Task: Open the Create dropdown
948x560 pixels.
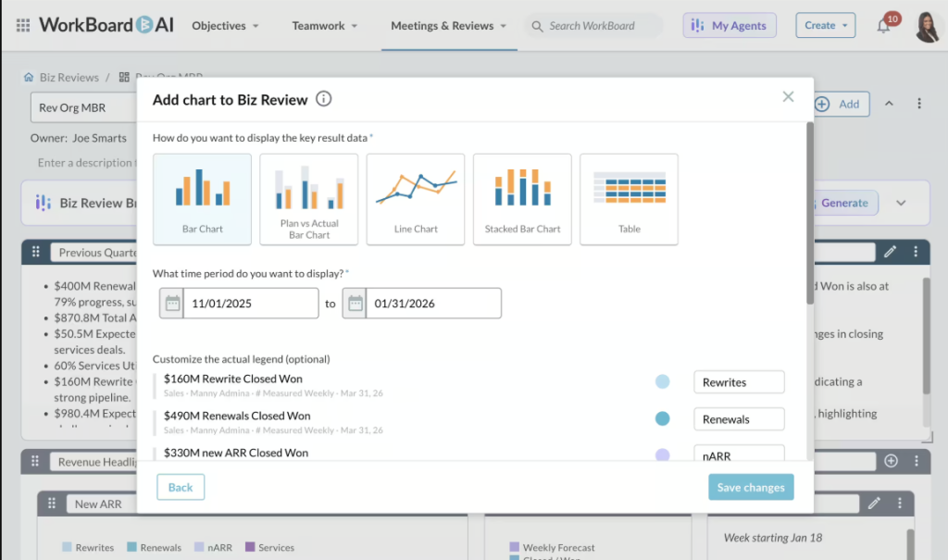Action: [825, 25]
